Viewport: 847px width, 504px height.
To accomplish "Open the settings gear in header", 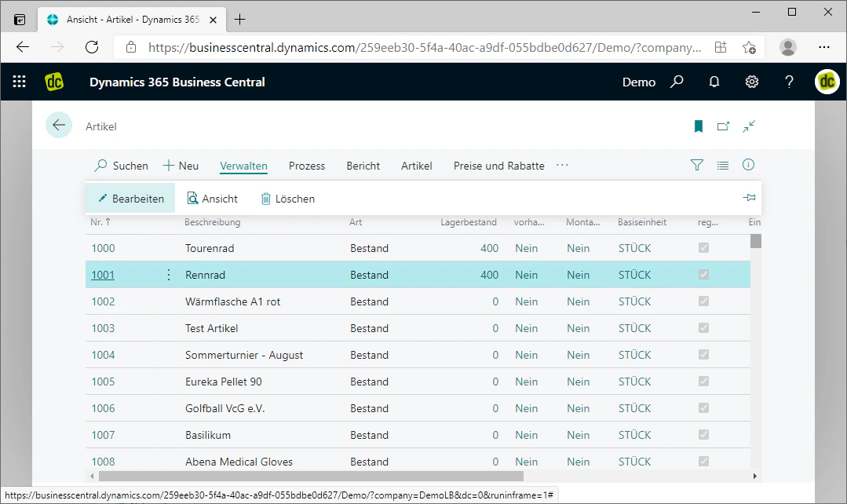I will pos(752,82).
